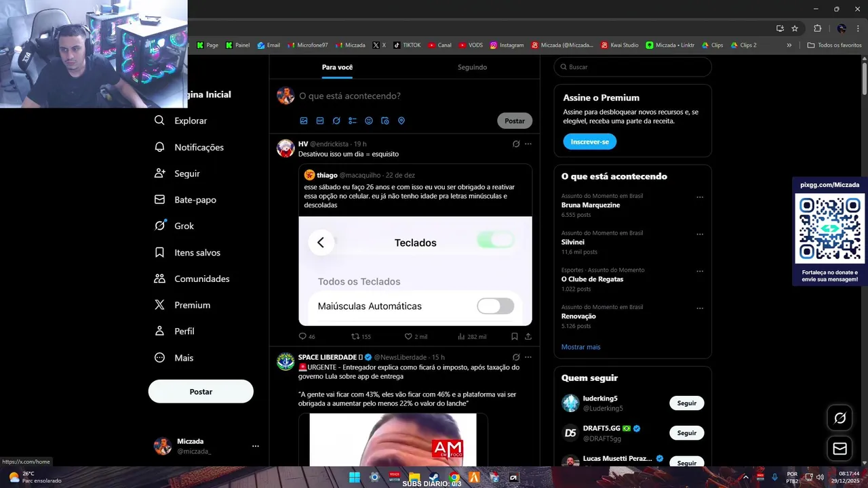The height and width of the screenshot is (488, 868).
Task: Open Itens salvos bookmarks
Action: tap(187, 252)
